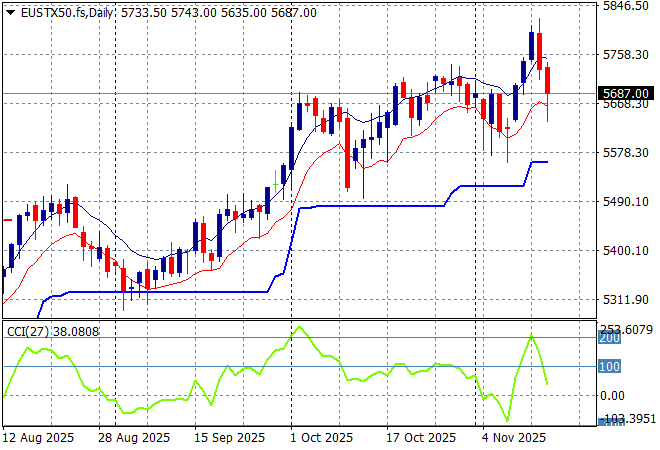Select the last red candle on the chart
Screen dimensions: 660x450
click(547, 80)
